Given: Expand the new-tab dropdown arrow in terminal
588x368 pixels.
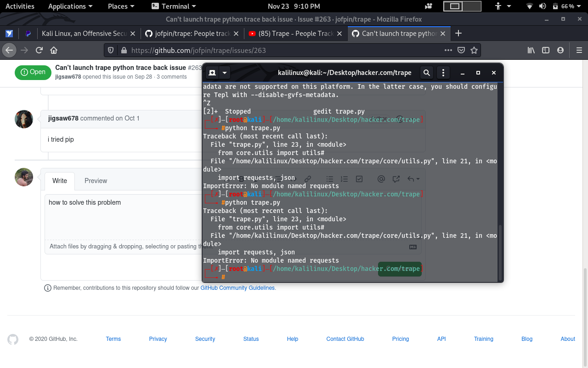Looking at the screenshot, I should click(224, 72).
